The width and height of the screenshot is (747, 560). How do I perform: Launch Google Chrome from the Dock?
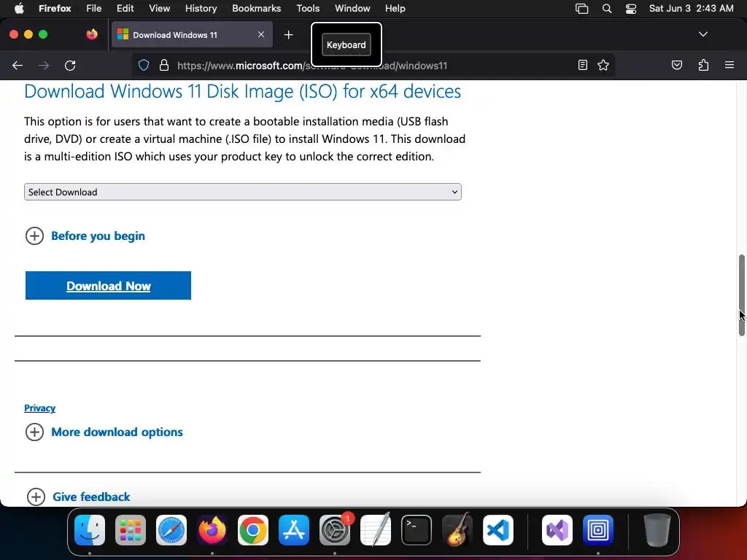click(253, 530)
